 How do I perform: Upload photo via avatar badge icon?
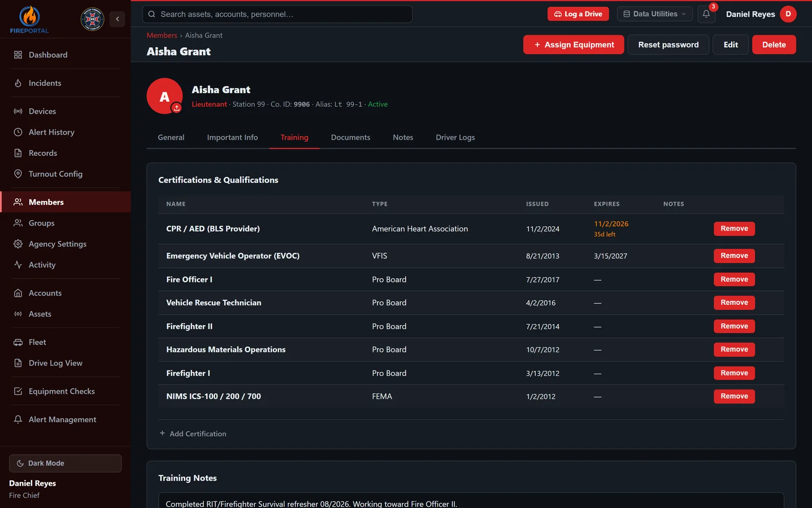pyautogui.click(x=177, y=108)
